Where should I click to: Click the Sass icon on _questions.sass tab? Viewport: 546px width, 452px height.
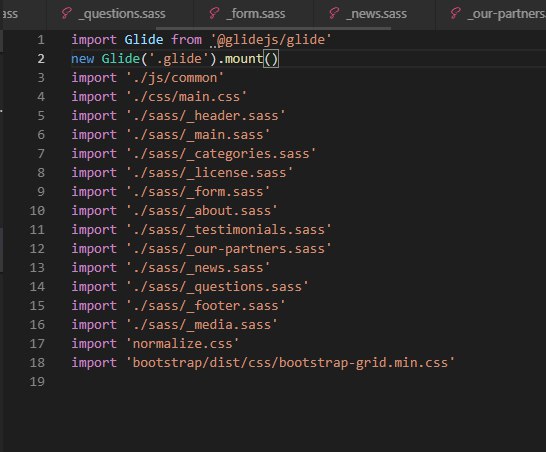point(66,13)
